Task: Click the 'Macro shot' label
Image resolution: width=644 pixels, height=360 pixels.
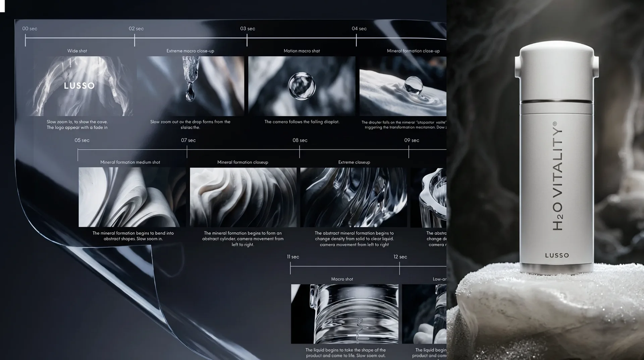Action: (342, 279)
